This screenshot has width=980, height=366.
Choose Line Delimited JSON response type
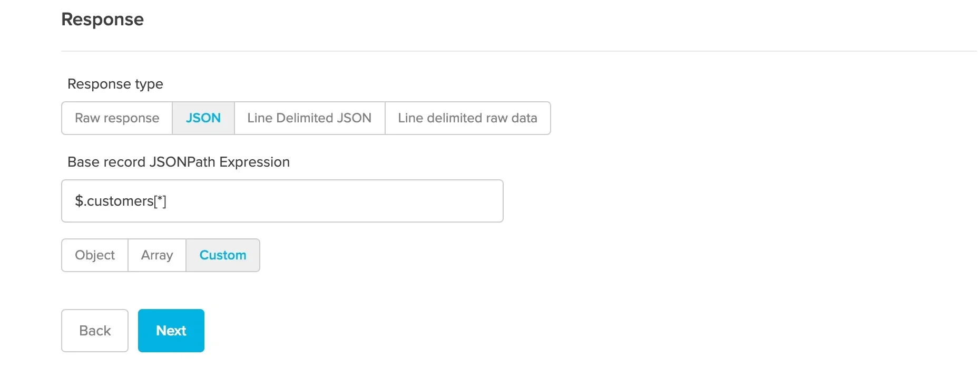(309, 118)
